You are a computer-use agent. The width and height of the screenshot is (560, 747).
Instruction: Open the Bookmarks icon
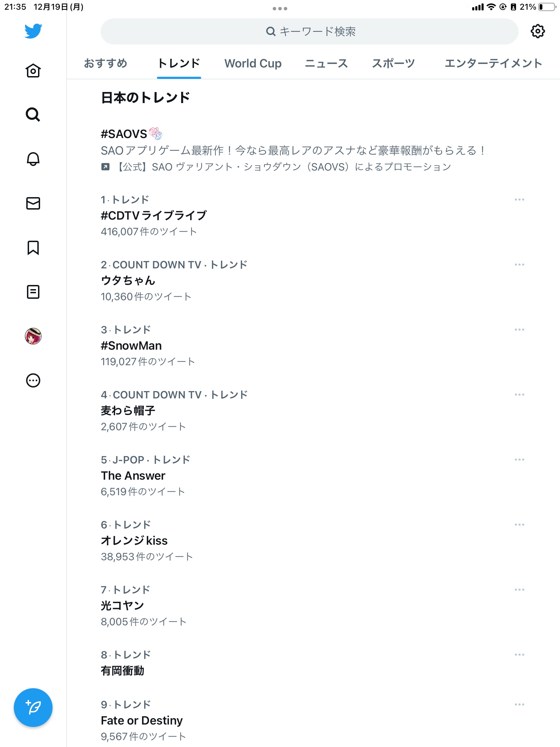[33, 248]
